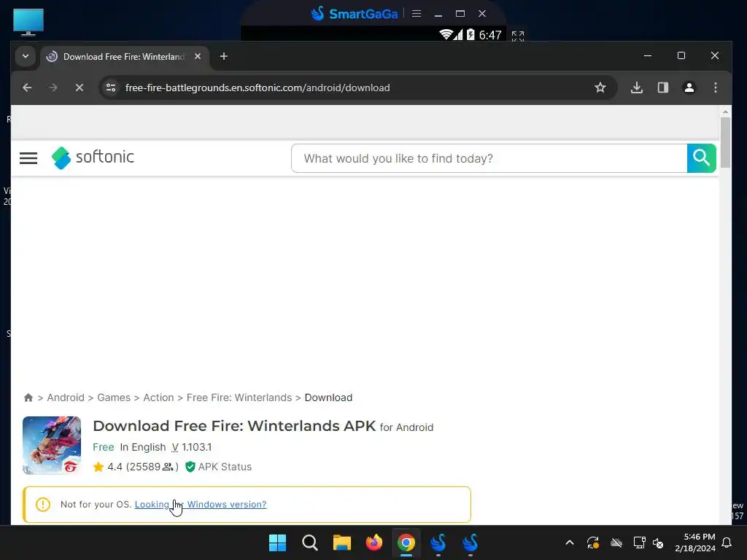Click the home breadcrumb icon
Screen dimensions: 747x560
point(28,397)
